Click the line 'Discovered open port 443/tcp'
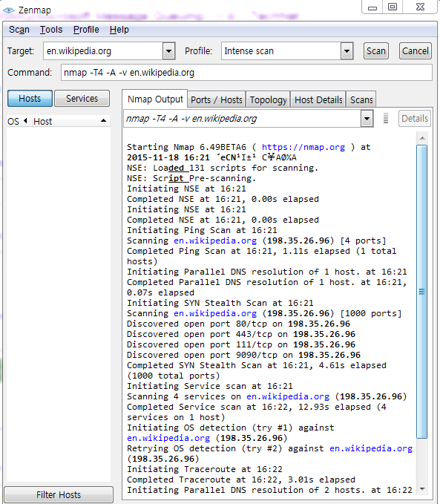 (241, 334)
